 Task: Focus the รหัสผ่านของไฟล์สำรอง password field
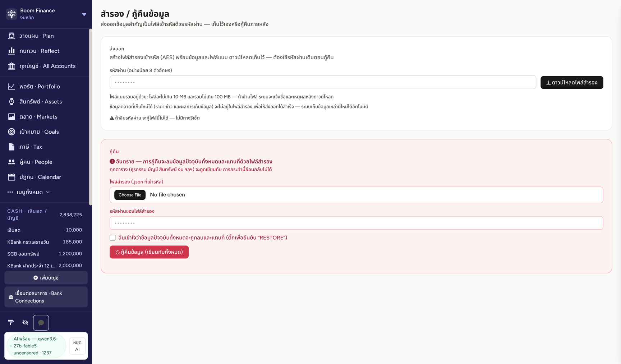[356, 223]
